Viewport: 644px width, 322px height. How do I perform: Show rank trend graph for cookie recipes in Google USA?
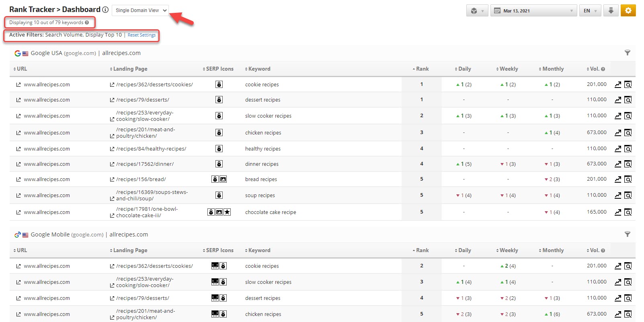point(618,84)
